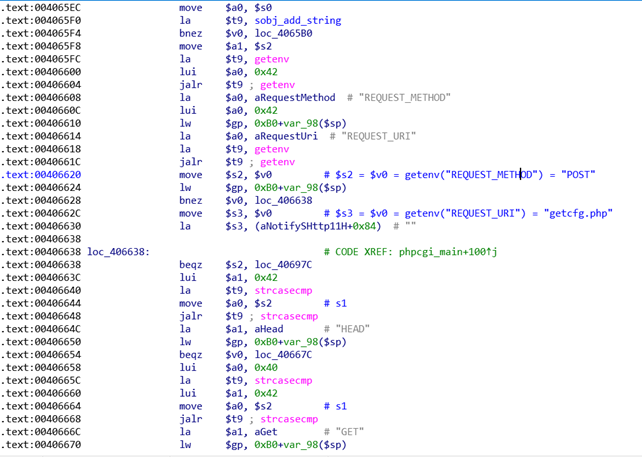
Task: Click the s1 comment at address 00406664
Action: click(335, 406)
